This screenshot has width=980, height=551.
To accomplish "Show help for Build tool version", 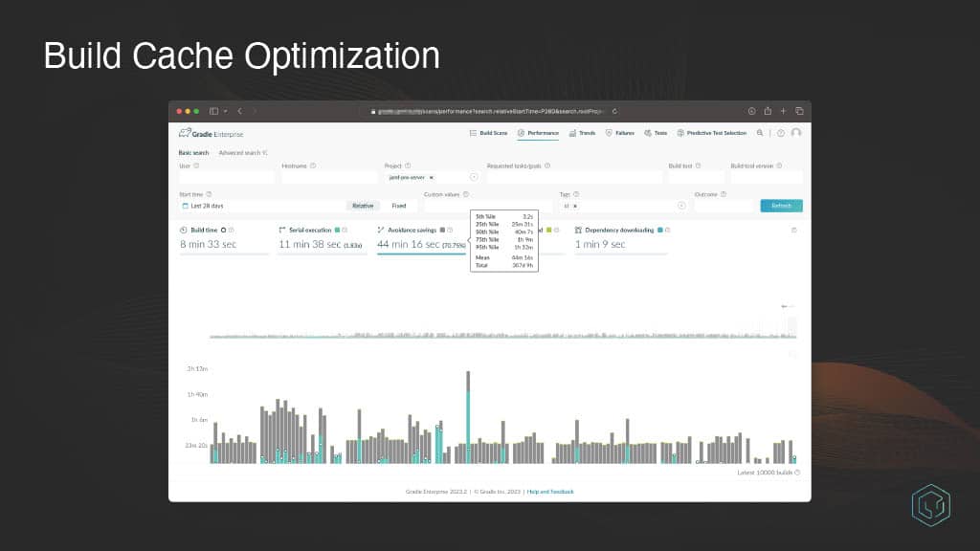I will [779, 165].
